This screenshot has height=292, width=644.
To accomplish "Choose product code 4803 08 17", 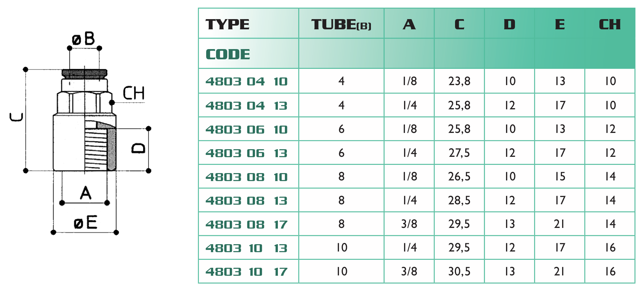I will tap(247, 224).
